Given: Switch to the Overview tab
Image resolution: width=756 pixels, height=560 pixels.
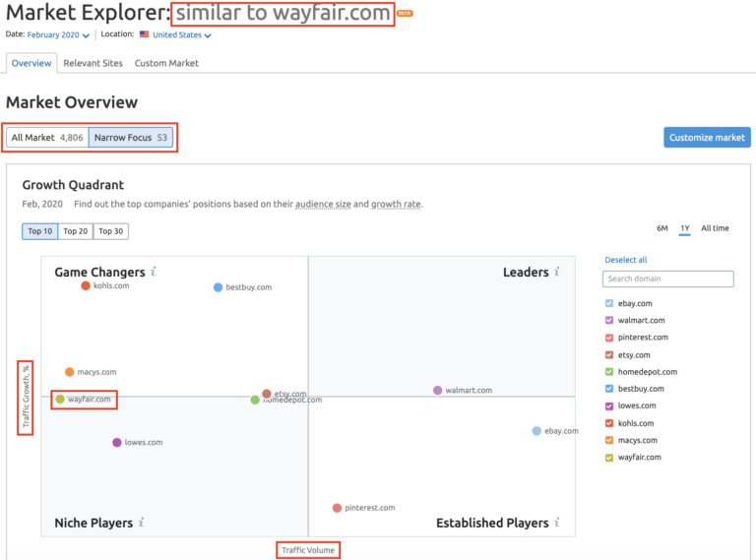Looking at the screenshot, I should coord(31,63).
